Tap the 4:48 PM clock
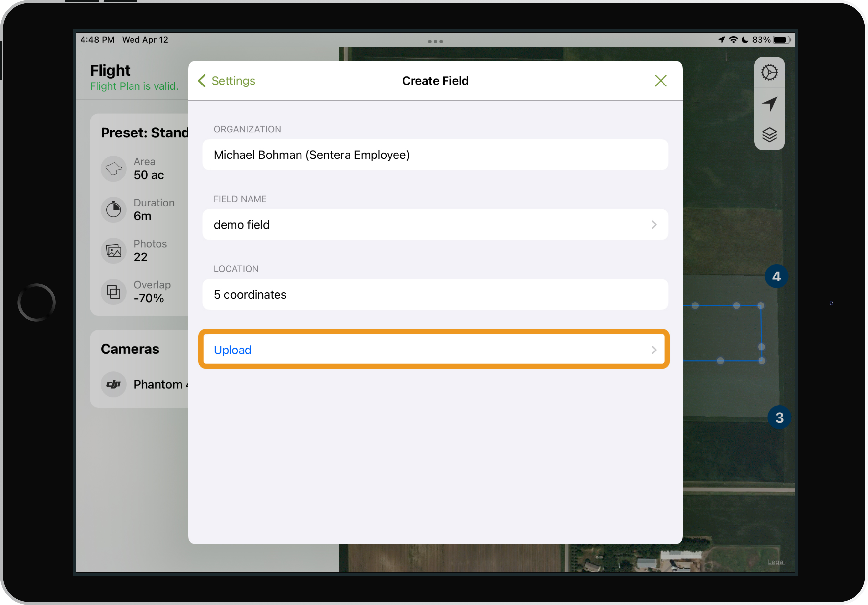The height and width of the screenshot is (605, 868). (x=97, y=40)
